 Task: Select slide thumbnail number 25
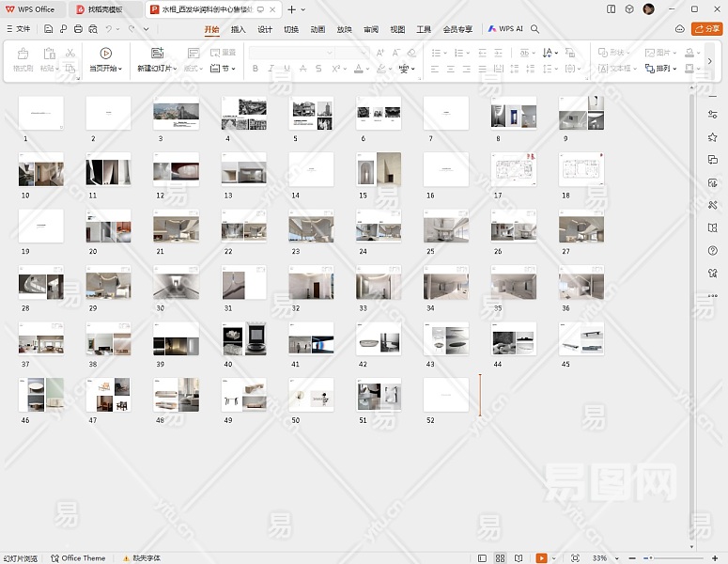[446, 227]
